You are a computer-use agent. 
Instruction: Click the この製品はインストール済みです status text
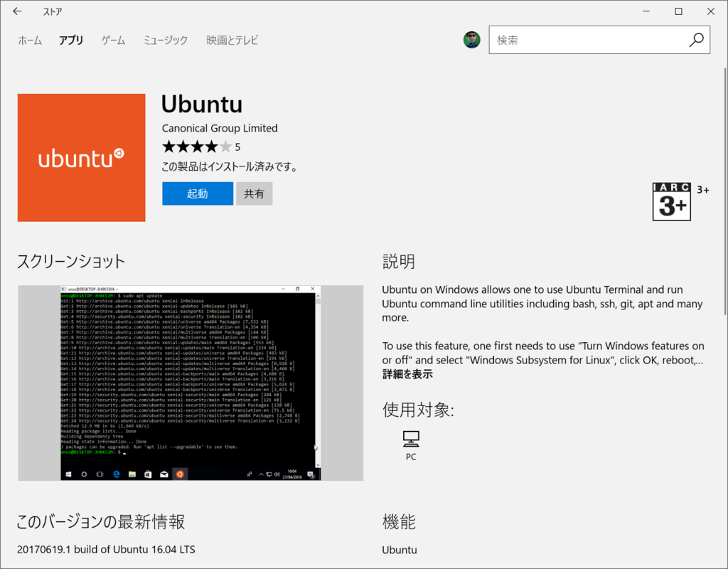(x=230, y=166)
